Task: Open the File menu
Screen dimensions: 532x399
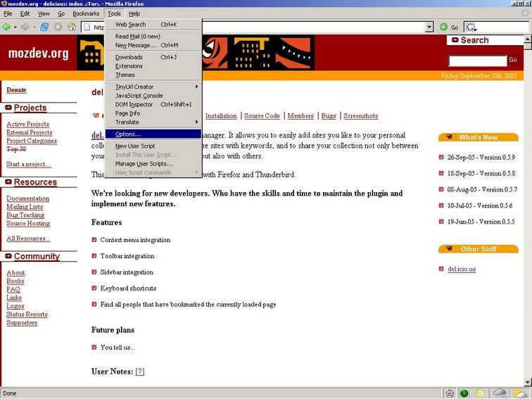Action: 8,13
